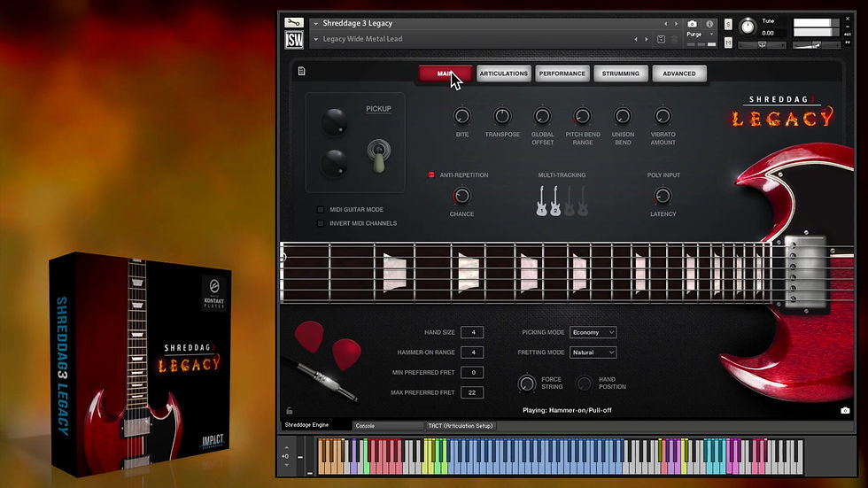Select the first multi-tracking guitar icon

point(541,201)
